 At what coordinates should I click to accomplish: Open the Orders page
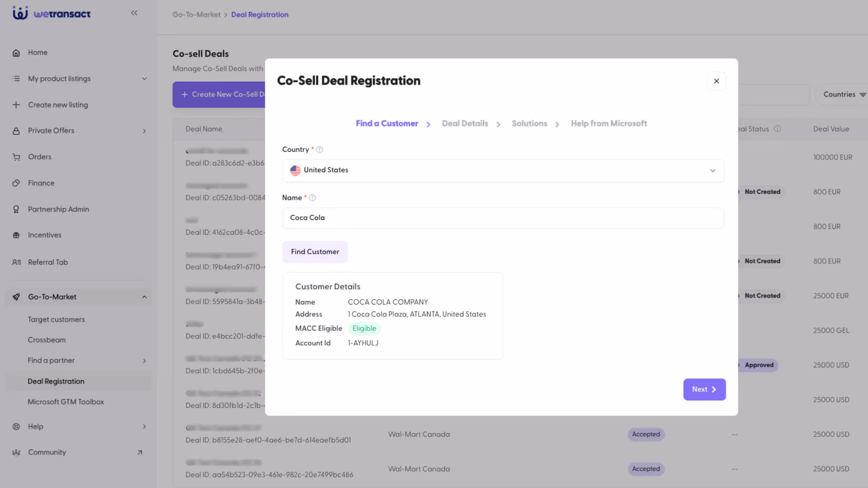click(x=40, y=157)
